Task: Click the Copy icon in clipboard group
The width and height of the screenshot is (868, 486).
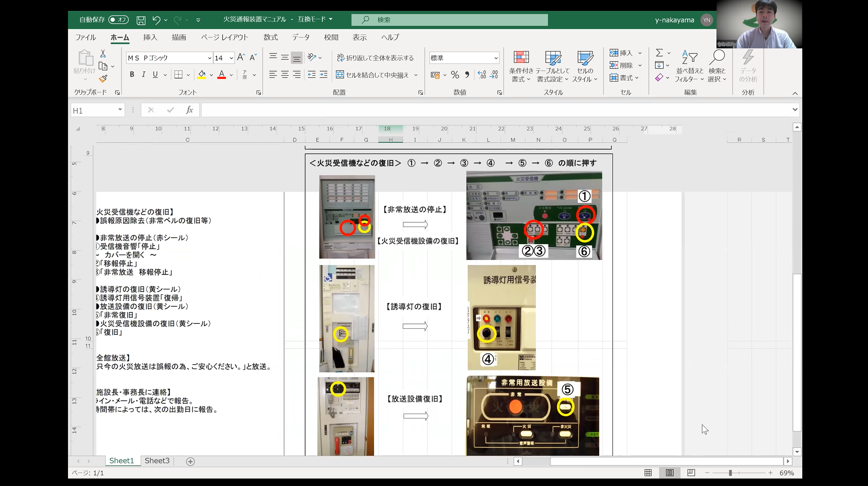Action: [103, 67]
